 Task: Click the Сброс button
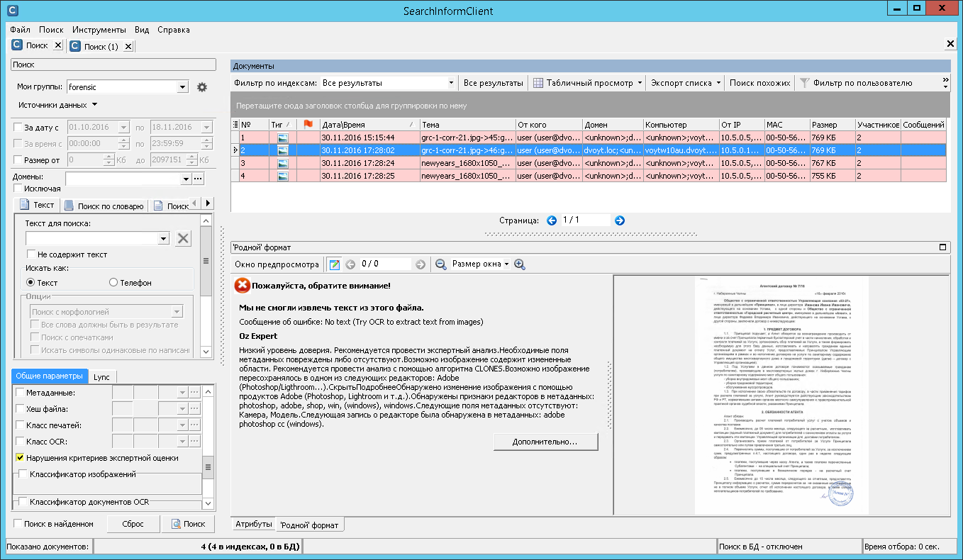point(133,524)
